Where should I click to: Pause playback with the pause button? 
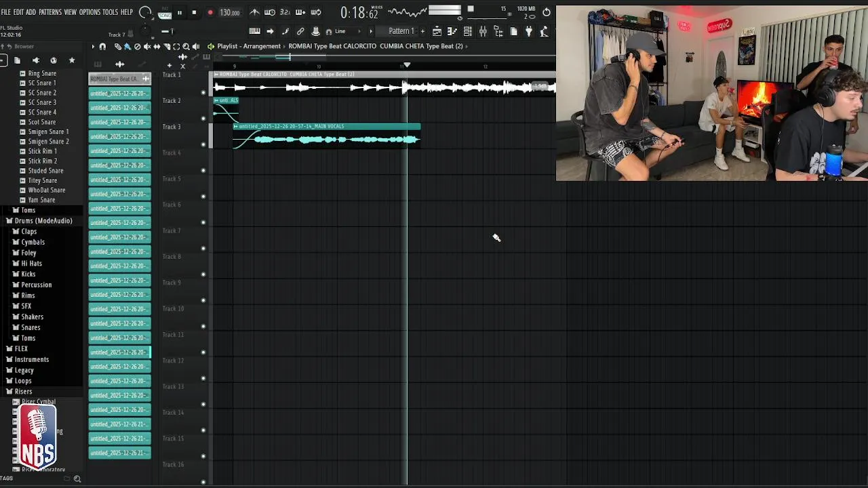point(180,12)
